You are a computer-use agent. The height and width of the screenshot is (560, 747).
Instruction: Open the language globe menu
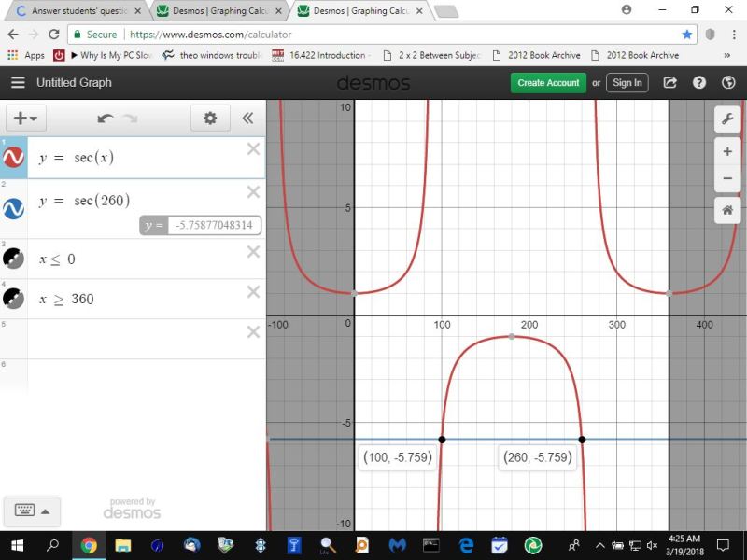728,83
